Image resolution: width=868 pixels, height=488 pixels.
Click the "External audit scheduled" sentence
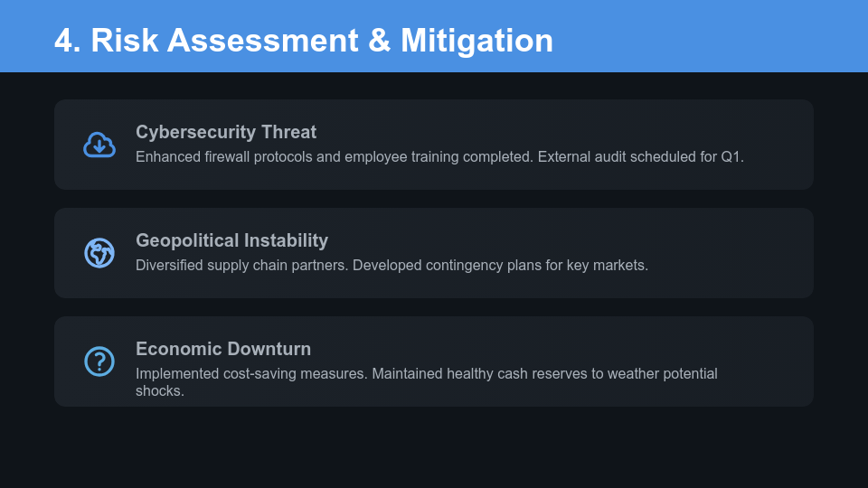[640, 156]
